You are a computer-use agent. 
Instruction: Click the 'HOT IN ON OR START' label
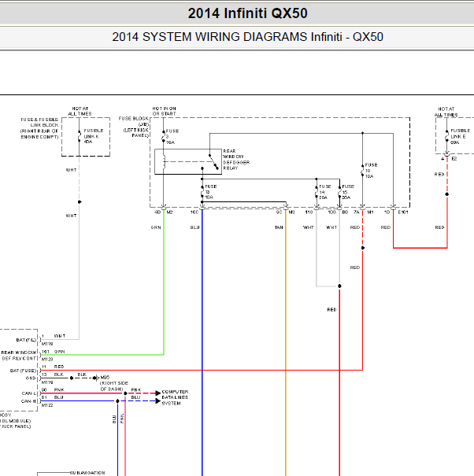click(x=164, y=111)
